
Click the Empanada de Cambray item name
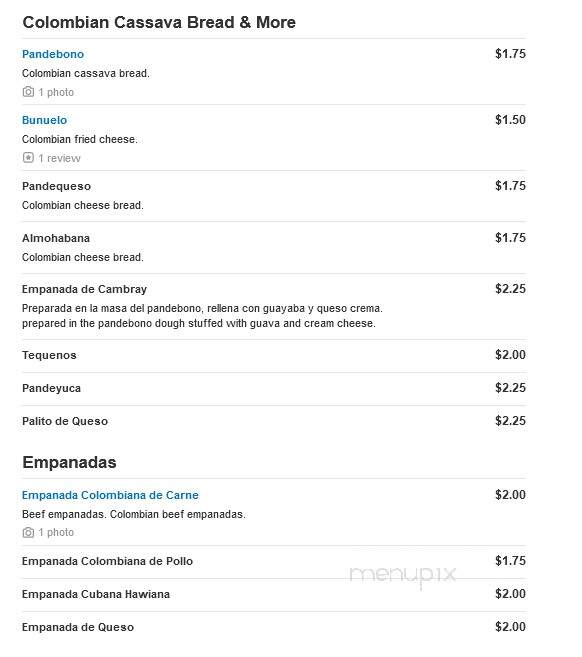[x=85, y=290]
